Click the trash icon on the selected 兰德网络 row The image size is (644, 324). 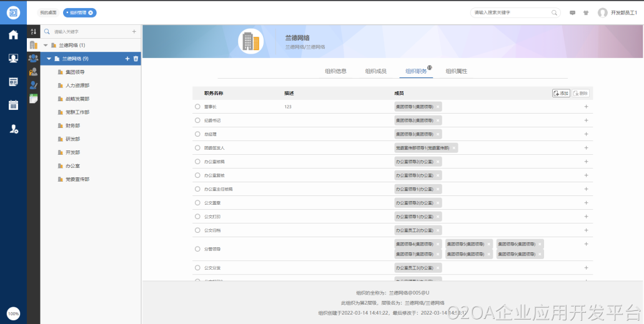click(x=136, y=59)
